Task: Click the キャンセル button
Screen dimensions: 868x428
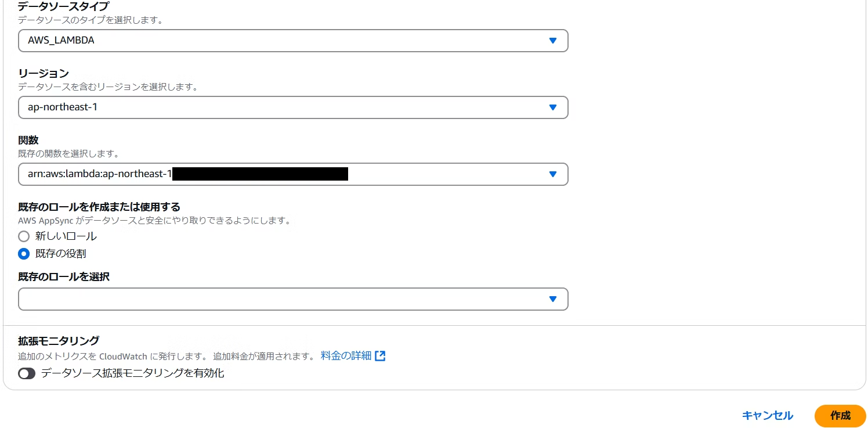Action: pyautogui.click(x=768, y=416)
